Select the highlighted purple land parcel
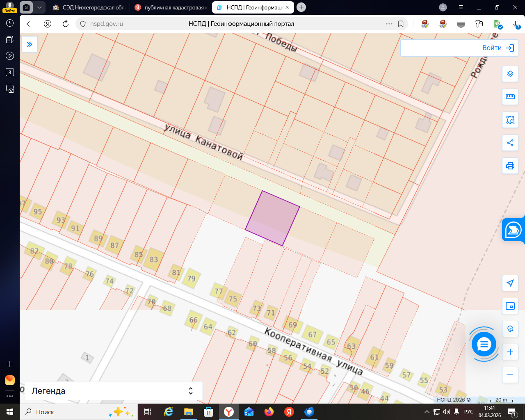This screenshot has width=525, height=420. pyautogui.click(x=272, y=218)
